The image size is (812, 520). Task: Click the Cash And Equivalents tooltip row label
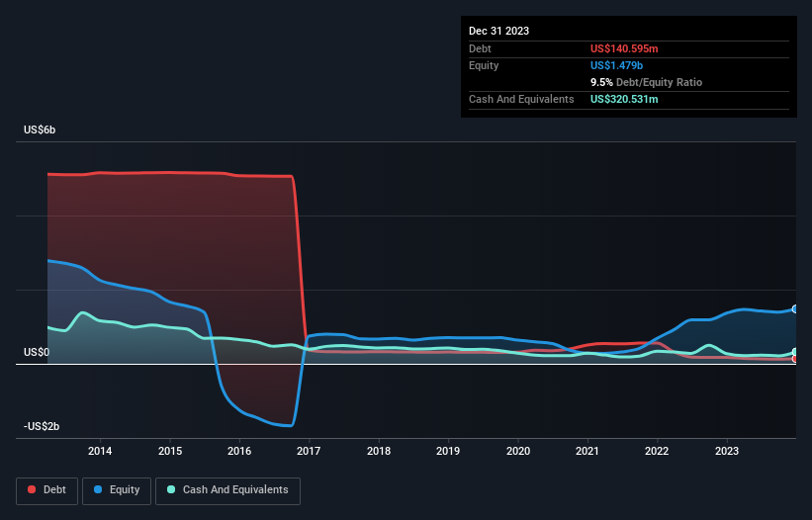pyautogui.click(x=521, y=99)
